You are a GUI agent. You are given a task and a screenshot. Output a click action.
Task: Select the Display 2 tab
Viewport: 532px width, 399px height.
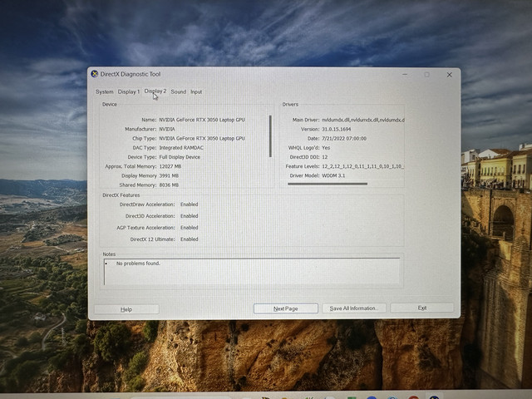[x=155, y=91]
